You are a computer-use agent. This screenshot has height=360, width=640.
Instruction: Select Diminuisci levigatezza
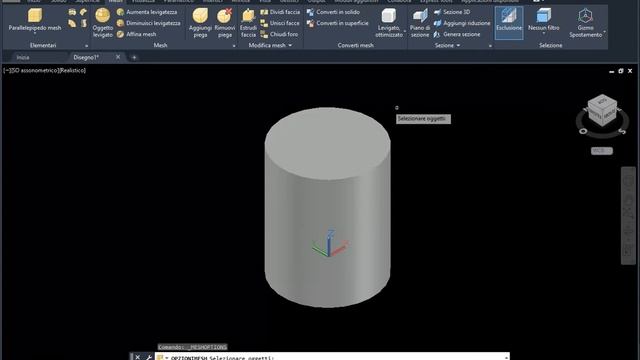point(149,23)
